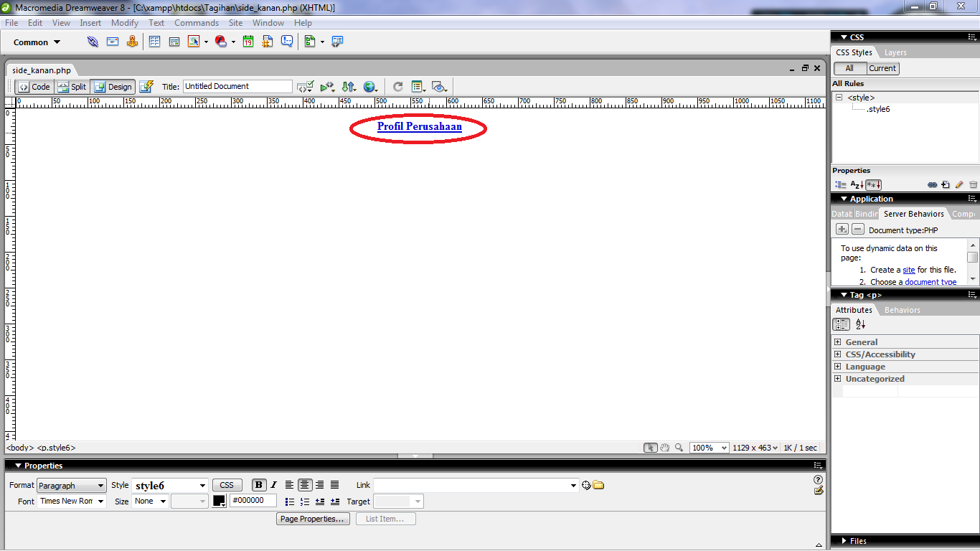Click inside the Title input field
This screenshot has height=551, width=980.
(x=237, y=86)
